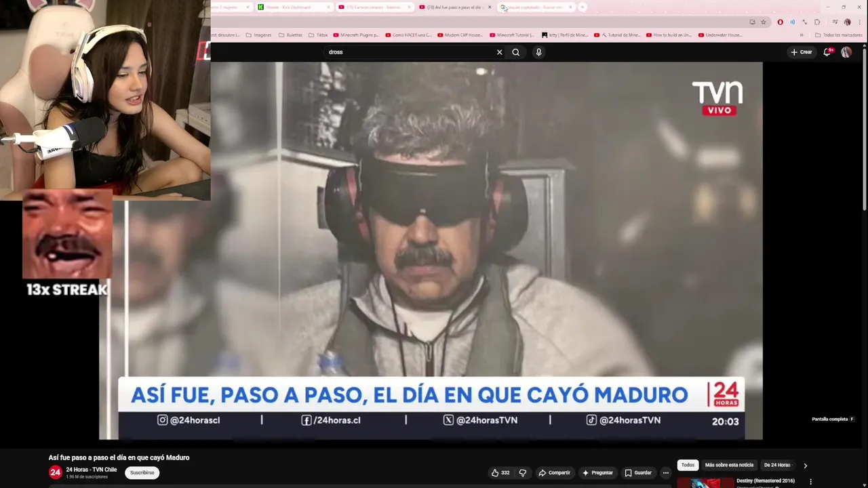Open more actions ellipsis below video
The image size is (868, 488).
coord(666,472)
